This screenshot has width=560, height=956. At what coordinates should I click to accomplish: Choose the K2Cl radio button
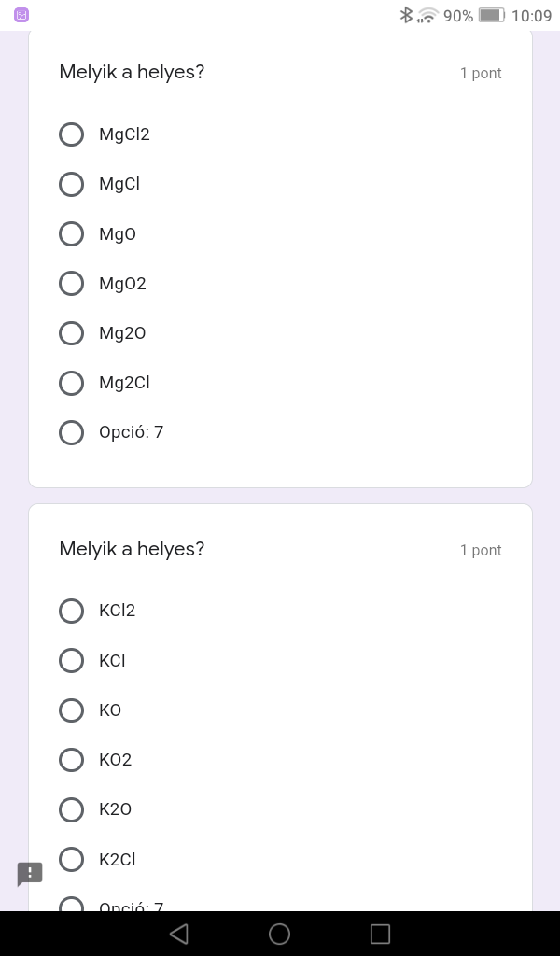point(72,859)
